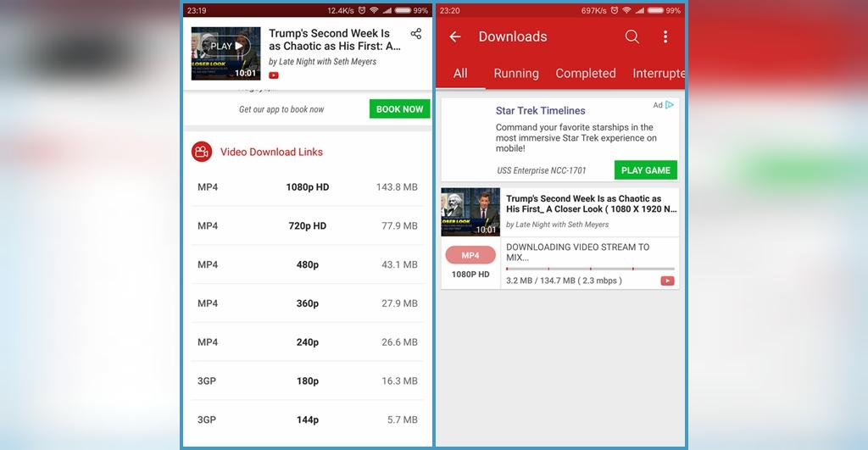868x450 pixels.
Task: Tap the share icon beside the video title
Action: tap(416, 34)
